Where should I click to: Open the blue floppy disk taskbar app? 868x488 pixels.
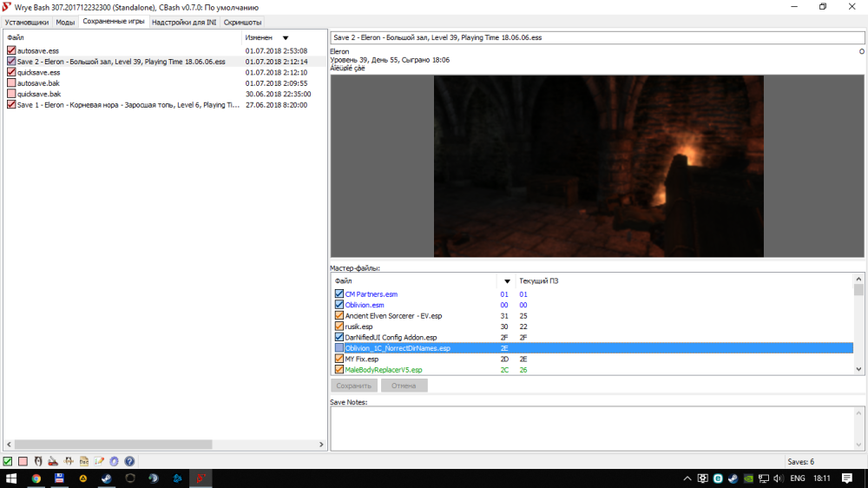point(59,478)
